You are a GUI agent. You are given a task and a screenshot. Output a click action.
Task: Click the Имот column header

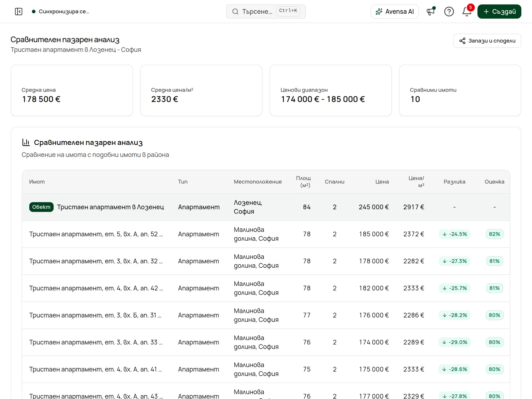(x=37, y=182)
